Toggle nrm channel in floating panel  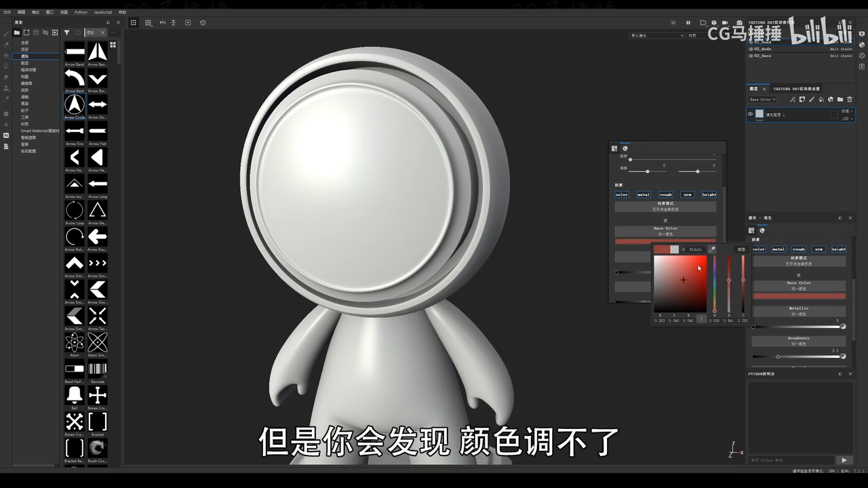[688, 195]
